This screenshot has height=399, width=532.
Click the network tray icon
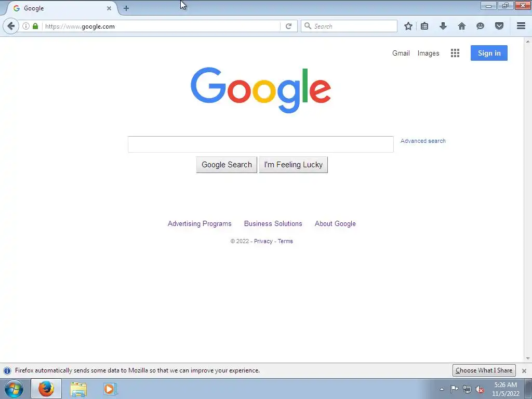[467, 389]
